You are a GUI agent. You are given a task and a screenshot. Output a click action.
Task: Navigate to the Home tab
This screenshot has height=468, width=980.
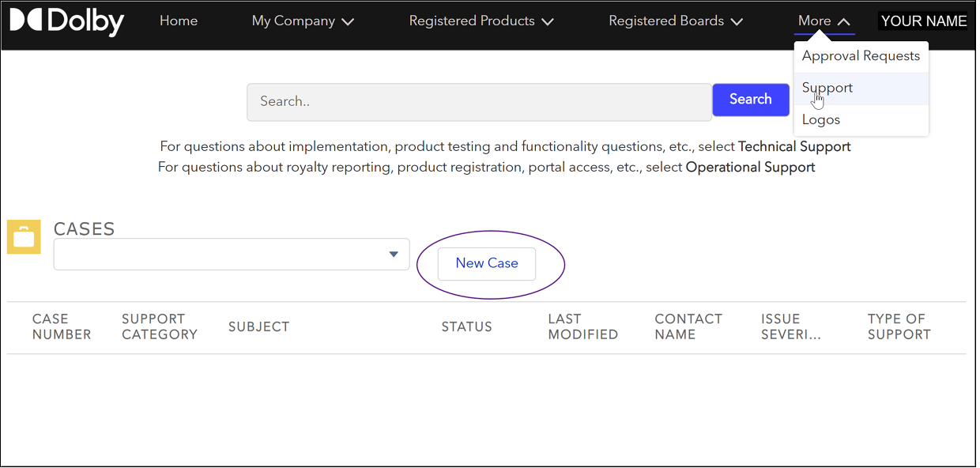(x=178, y=21)
